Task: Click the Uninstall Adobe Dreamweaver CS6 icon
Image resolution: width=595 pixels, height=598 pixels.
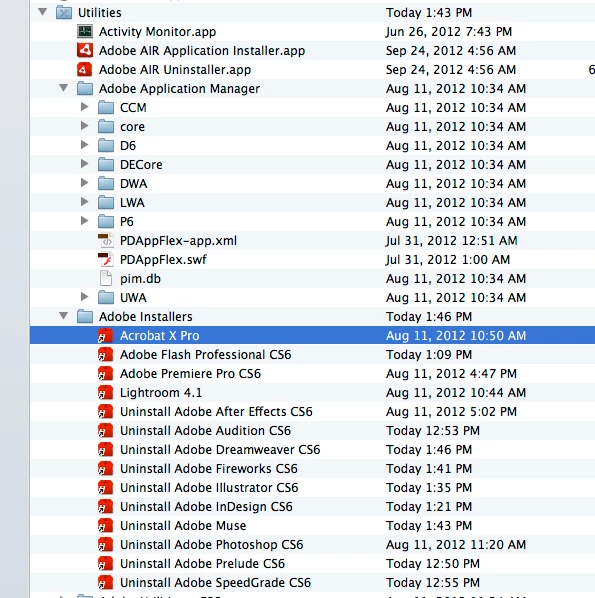Action: tap(106, 450)
